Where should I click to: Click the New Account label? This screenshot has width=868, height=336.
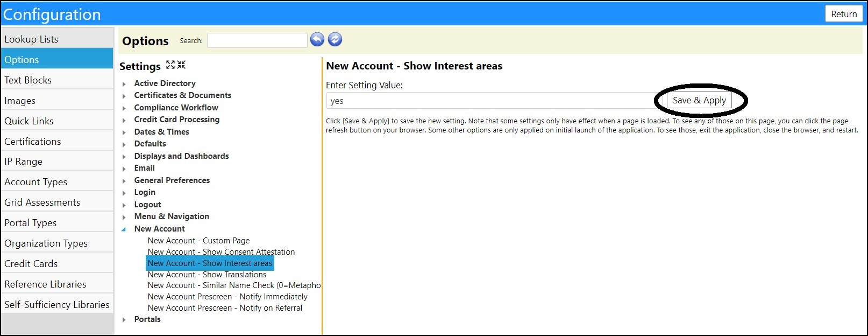click(x=159, y=229)
